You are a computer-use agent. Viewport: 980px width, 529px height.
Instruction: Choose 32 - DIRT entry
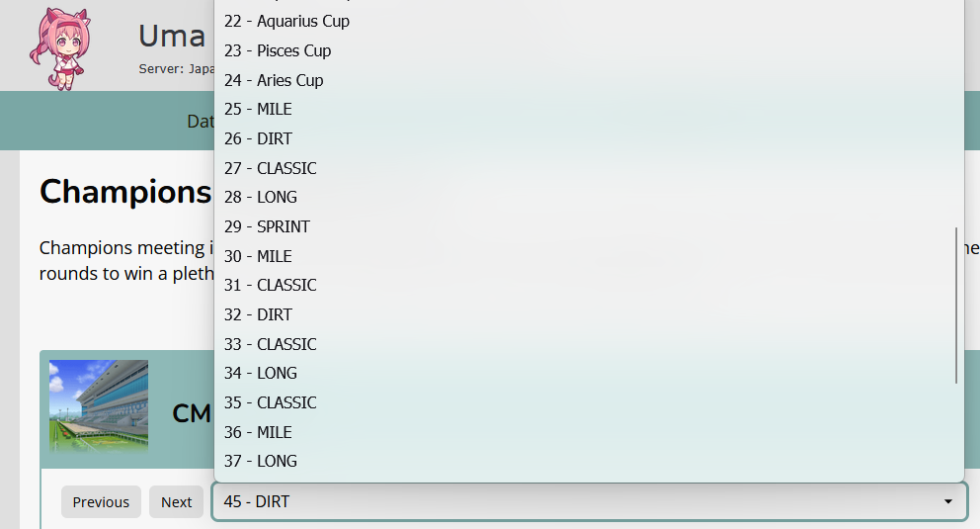589,314
